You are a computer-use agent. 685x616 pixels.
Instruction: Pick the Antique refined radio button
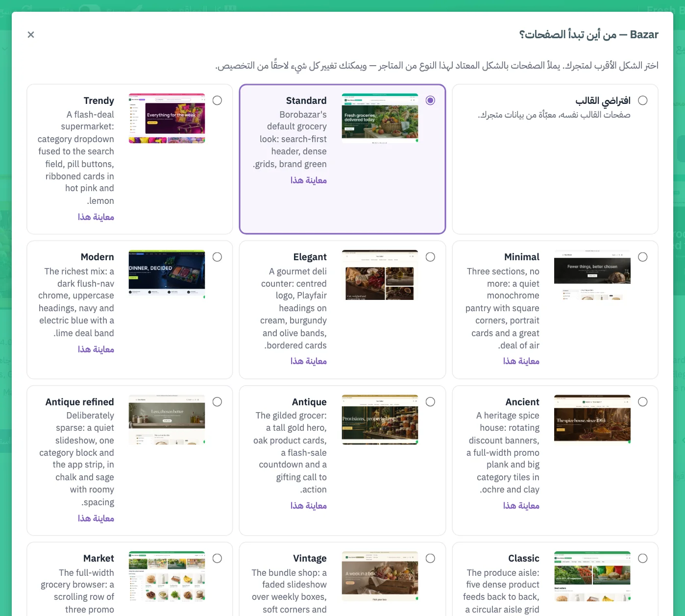coord(218,402)
